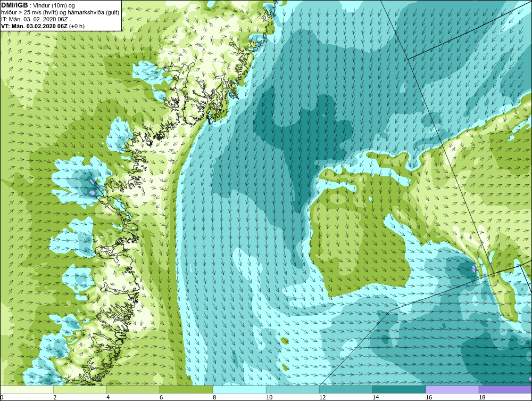This screenshot has width=532, height=401.
Task: Click the legend scale value '12'
Action: (x=322, y=397)
